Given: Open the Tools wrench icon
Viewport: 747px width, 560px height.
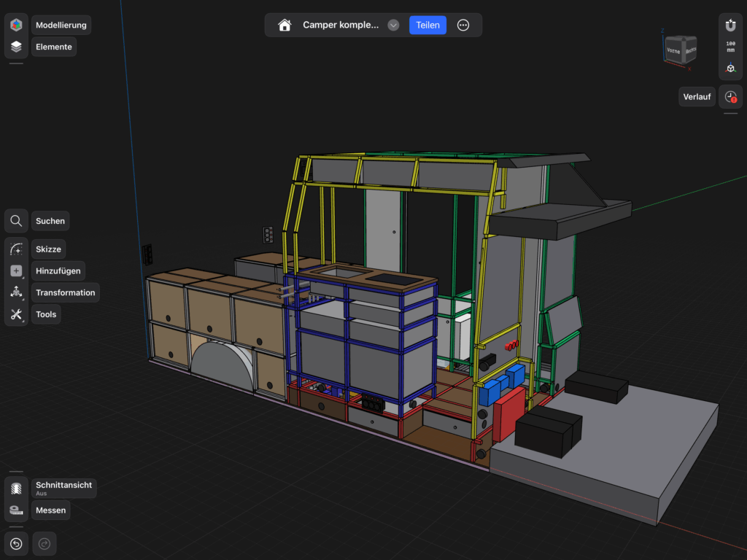Looking at the screenshot, I should [x=16, y=314].
